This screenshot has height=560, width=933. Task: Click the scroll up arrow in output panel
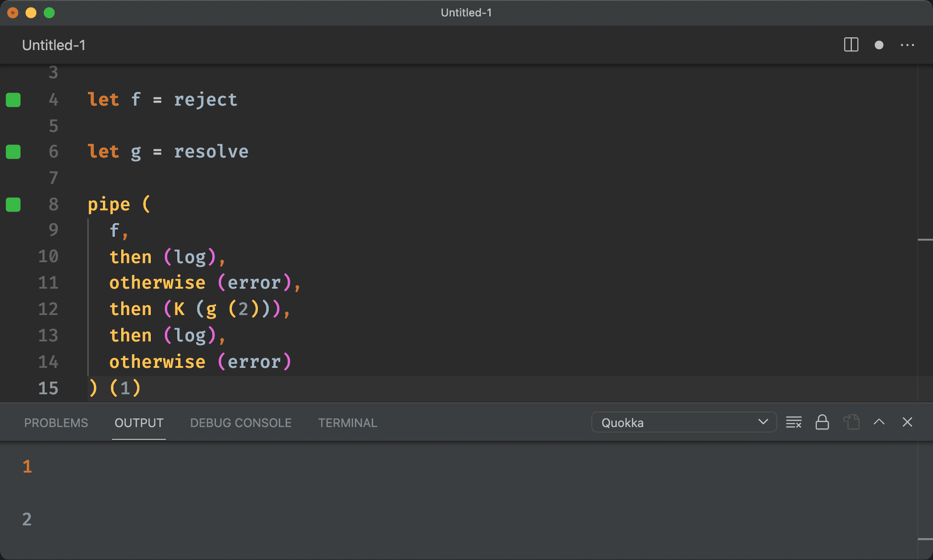tap(879, 422)
